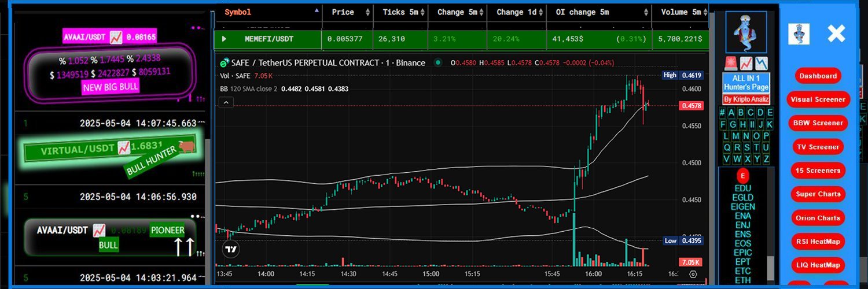Click the red siren alert icon

730,62
